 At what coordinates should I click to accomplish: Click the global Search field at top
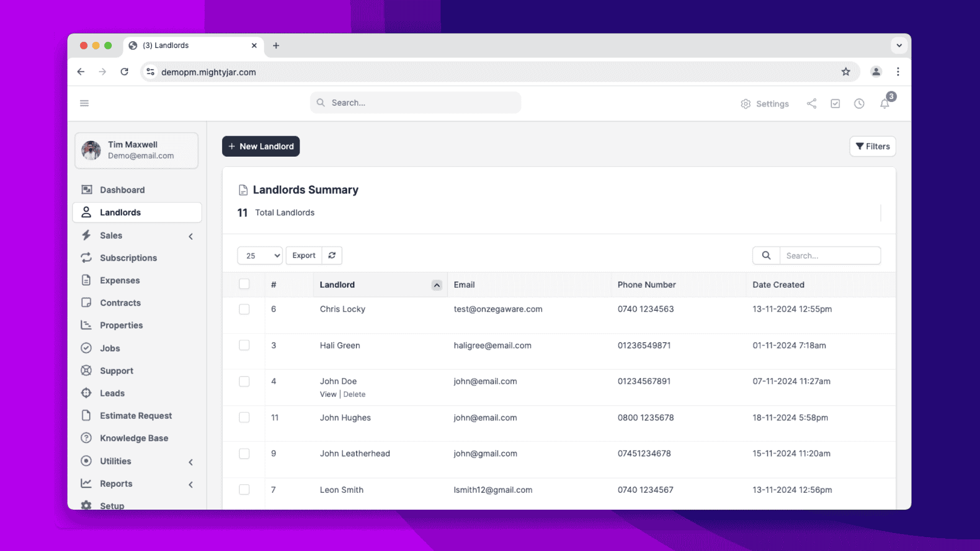[415, 103]
